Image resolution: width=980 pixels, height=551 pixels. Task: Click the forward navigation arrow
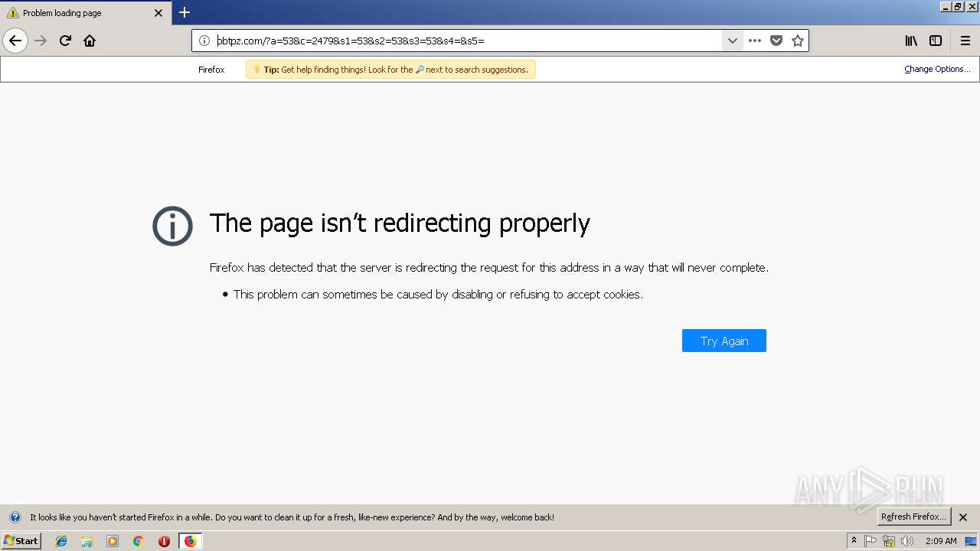tap(41, 41)
